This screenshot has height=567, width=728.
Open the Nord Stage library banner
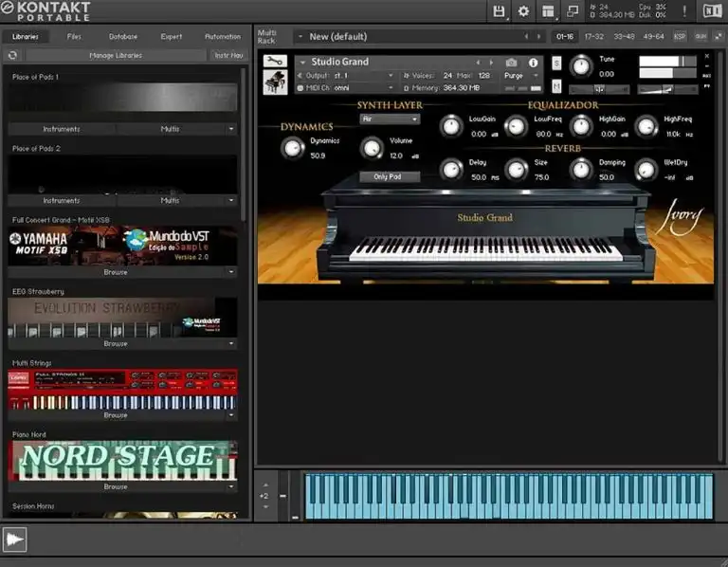point(122,460)
